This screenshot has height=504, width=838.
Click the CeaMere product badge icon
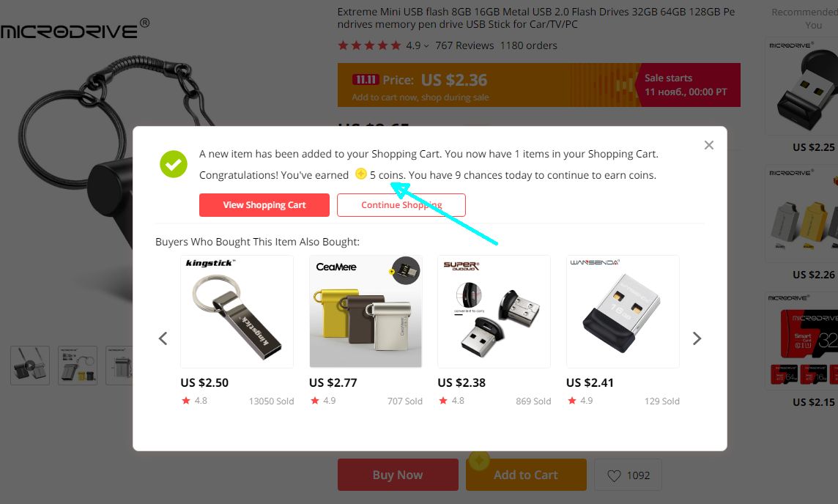tap(404, 270)
